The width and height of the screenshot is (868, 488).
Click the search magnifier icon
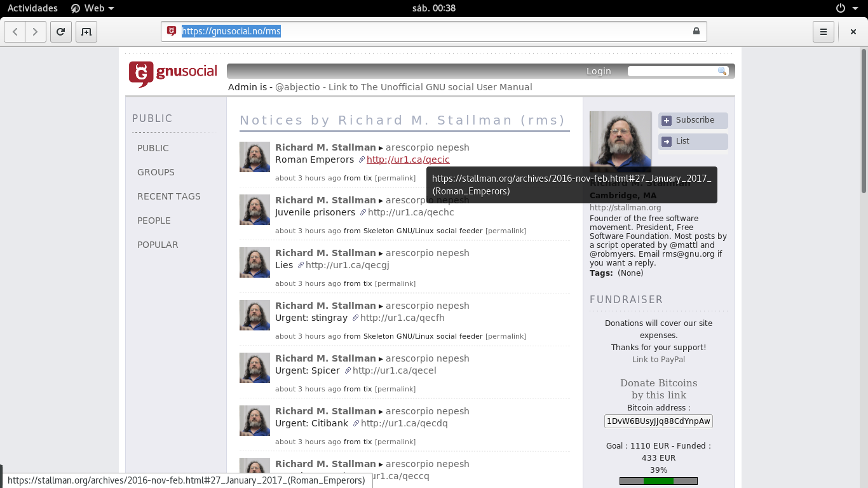point(722,71)
